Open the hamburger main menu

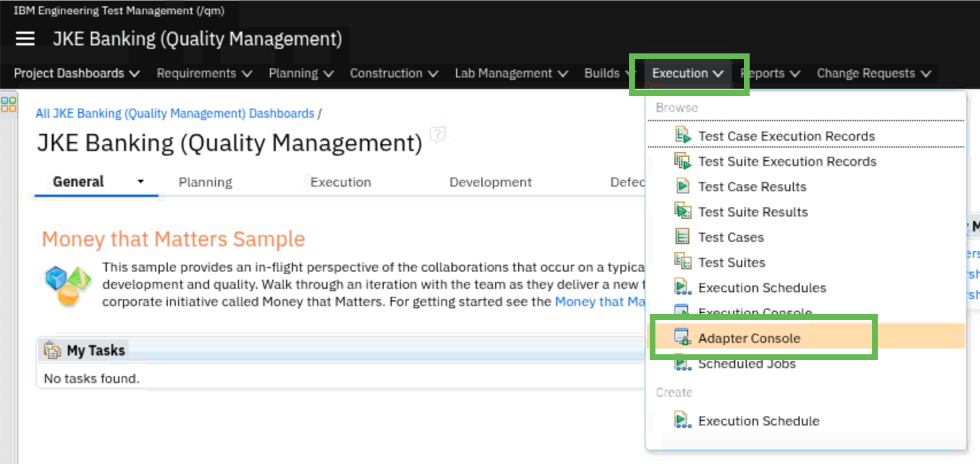coord(25,39)
